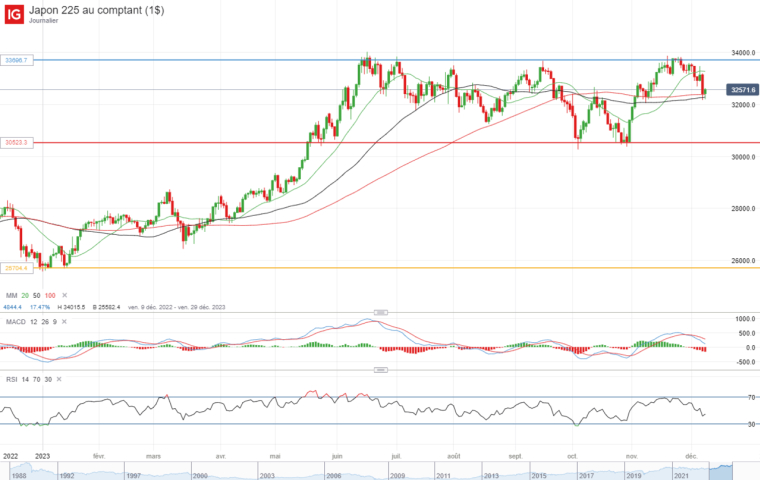The height and width of the screenshot is (480, 760).
Task: Jump to 2021 in the history navigator
Action: pos(681,476)
